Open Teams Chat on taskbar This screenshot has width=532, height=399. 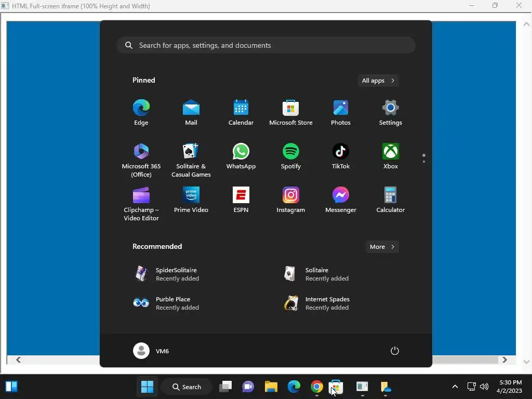pos(248,387)
